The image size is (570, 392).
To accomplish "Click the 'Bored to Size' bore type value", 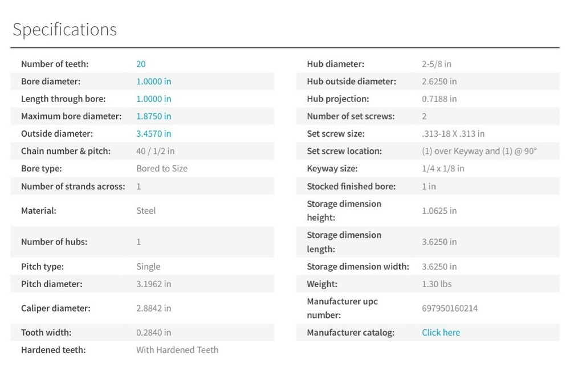I will (x=161, y=169).
